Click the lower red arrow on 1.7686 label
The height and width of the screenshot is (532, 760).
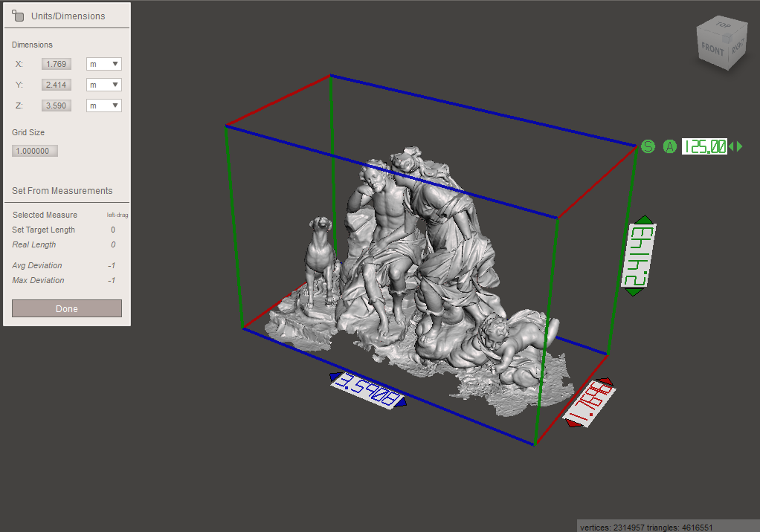[574, 424]
